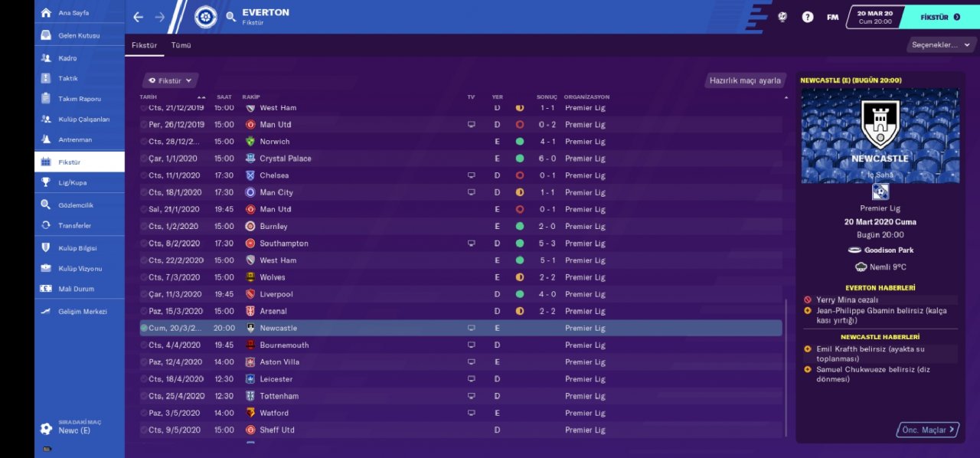Toggle the circle marker on Newcastle fixture row

(x=144, y=328)
